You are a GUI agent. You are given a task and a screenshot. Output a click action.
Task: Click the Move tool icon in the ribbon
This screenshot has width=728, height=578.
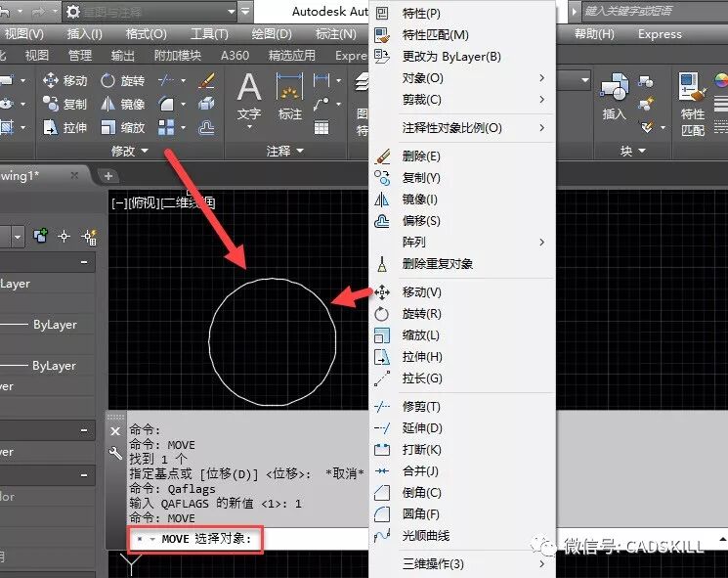50,80
